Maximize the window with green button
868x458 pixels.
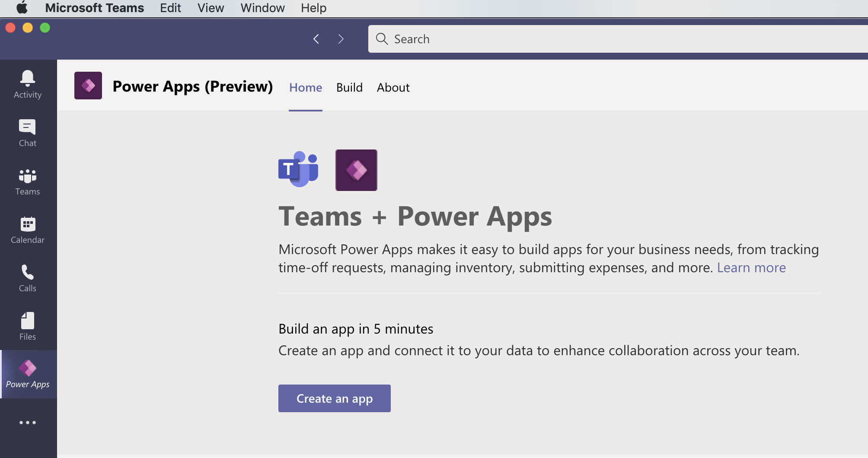coord(45,28)
